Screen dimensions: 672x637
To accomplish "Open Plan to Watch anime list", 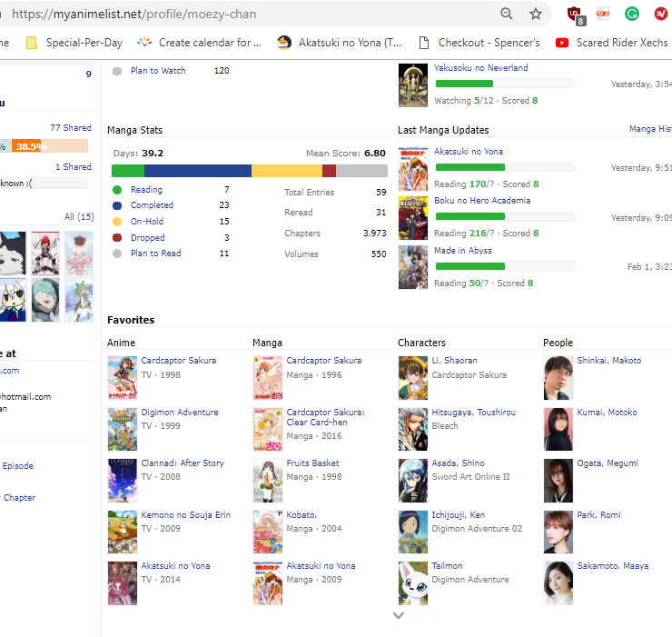I will pos(158,71).
